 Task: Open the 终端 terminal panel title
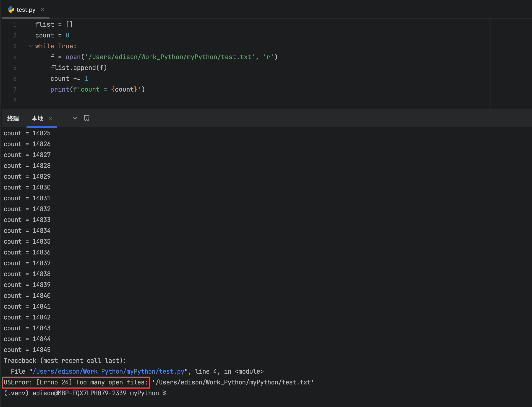13,118
